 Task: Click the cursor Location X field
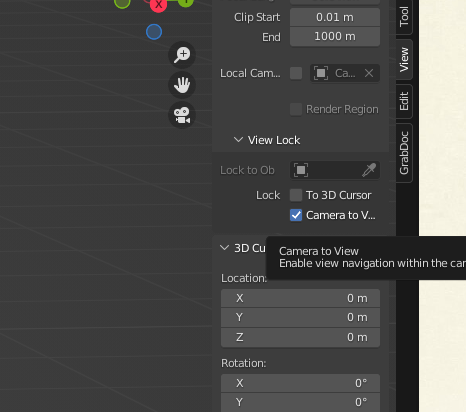[x=300, y=298]
